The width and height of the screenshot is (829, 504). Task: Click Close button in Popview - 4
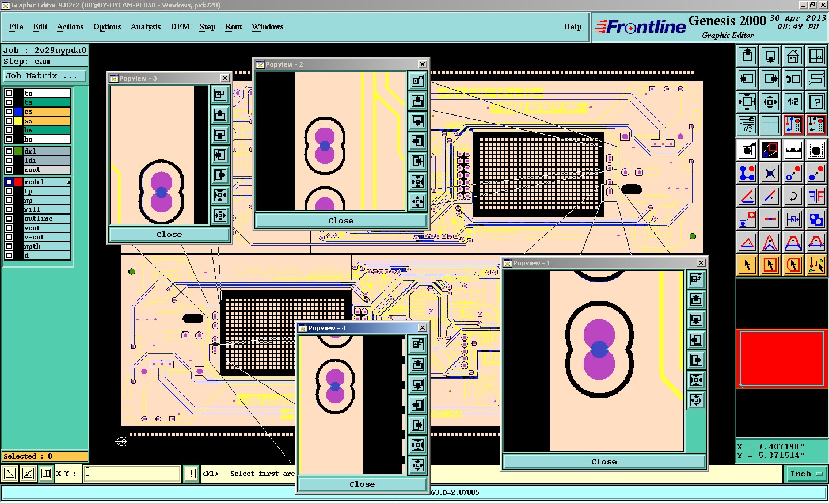tap(362, 484)
